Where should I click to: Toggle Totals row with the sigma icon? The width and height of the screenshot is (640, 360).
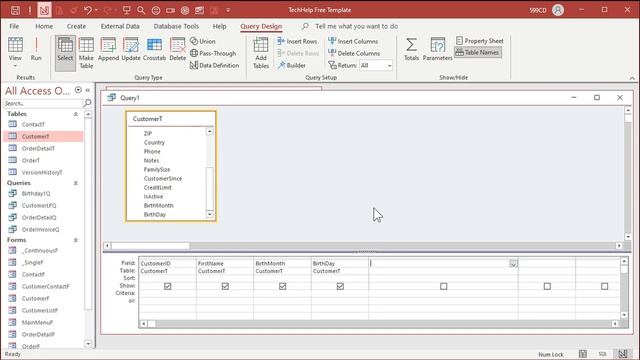(x=411, y=49)
